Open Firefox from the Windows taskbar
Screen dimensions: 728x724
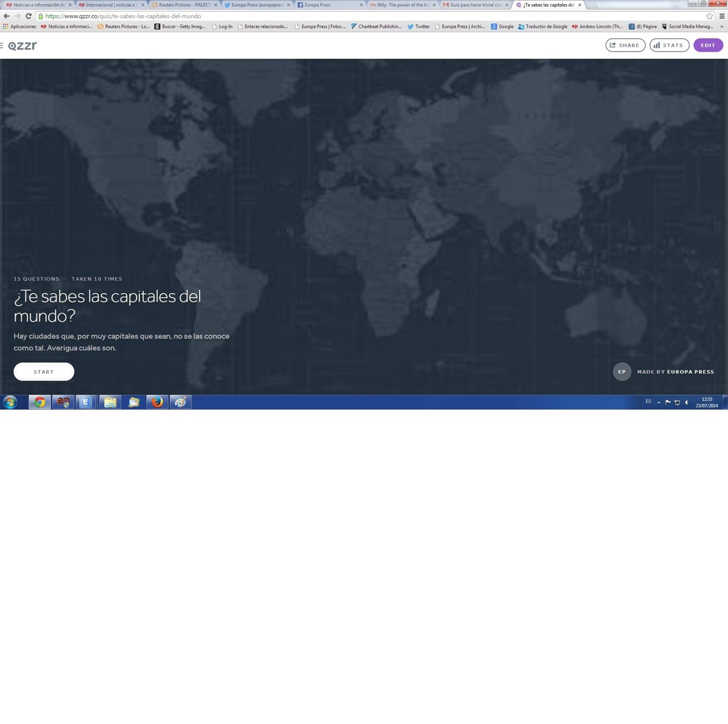click(x=157, y=402)
